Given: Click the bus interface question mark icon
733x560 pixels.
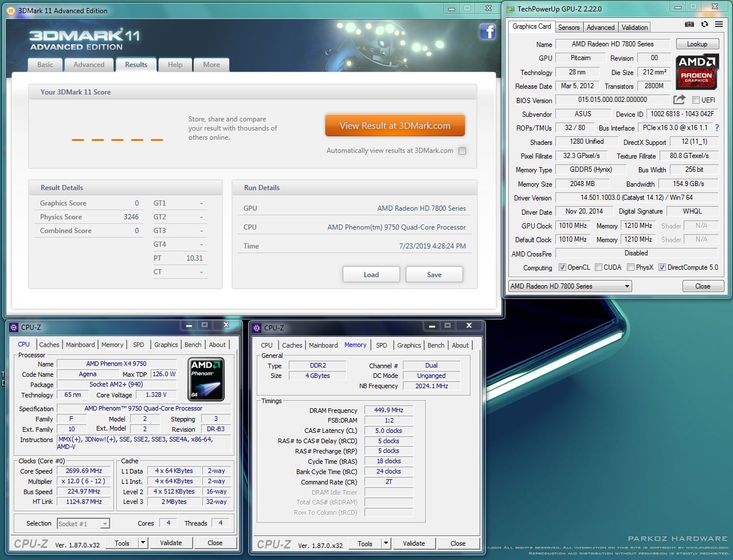Looking at the screenshot, I should tap(716, 128).
